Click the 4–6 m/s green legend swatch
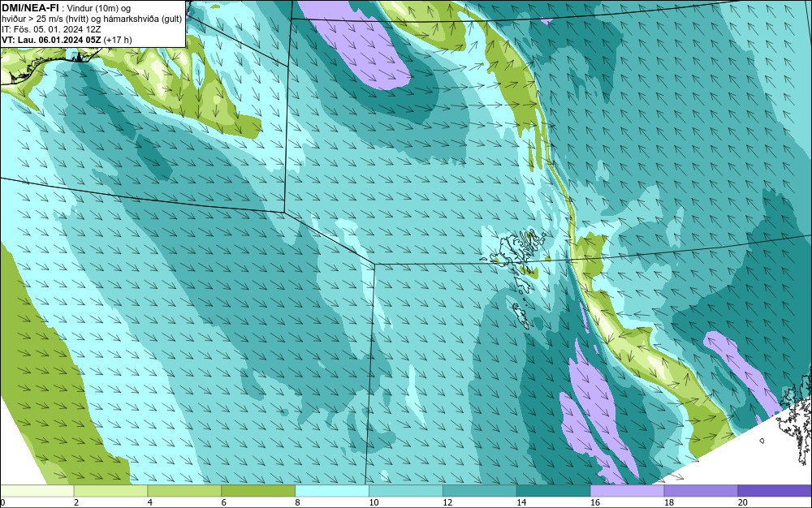The width and height of the screenshot is (812, 508). (x=184, y=491)
